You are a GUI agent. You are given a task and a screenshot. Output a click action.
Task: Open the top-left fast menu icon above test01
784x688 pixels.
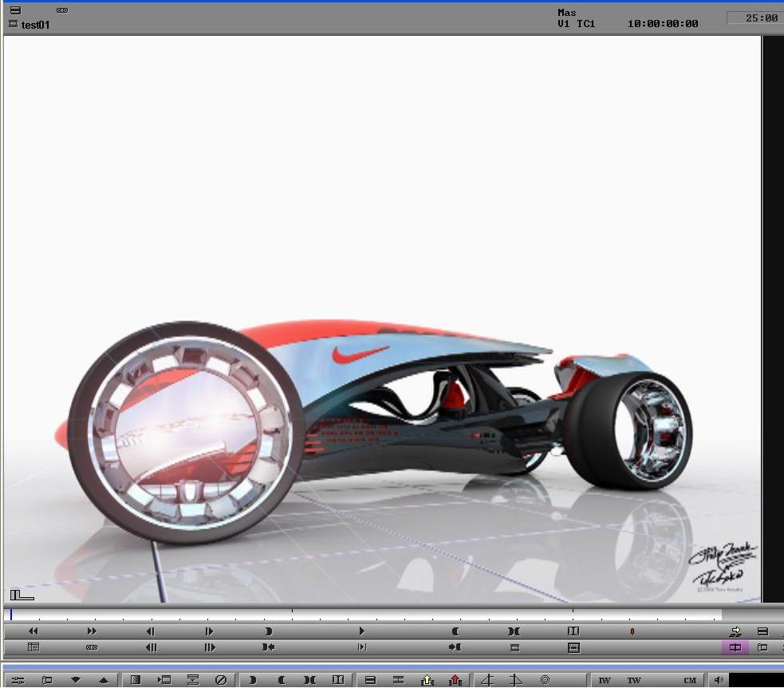pos(15,10)
